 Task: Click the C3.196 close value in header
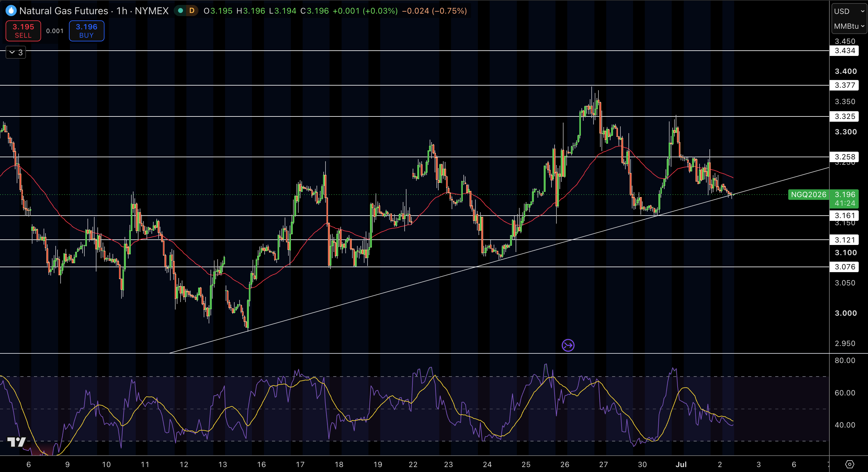314,11
